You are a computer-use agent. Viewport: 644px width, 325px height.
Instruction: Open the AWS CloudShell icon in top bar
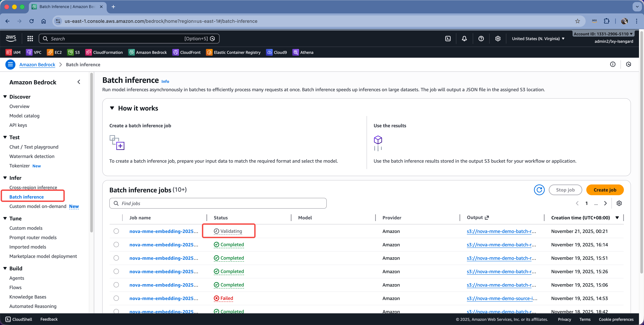pos(448,39)
